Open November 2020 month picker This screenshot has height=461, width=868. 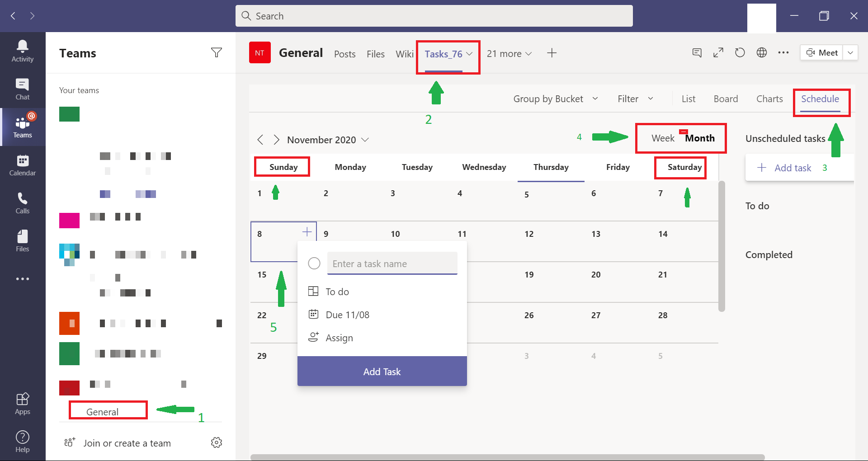[328, 140]
